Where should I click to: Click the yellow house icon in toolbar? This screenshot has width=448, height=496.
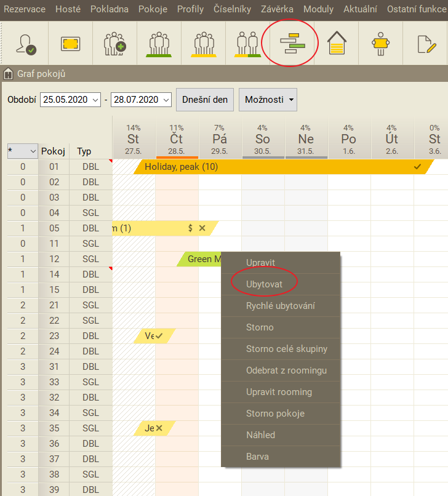coord(336,44)
